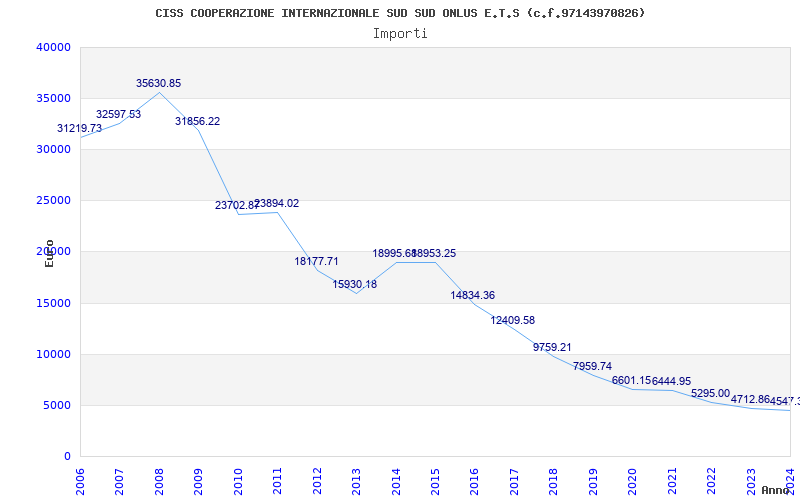This screenshot has height=500, width=800.
Task: Click the 2017 x-axis year label
Action: pos(514,481)
